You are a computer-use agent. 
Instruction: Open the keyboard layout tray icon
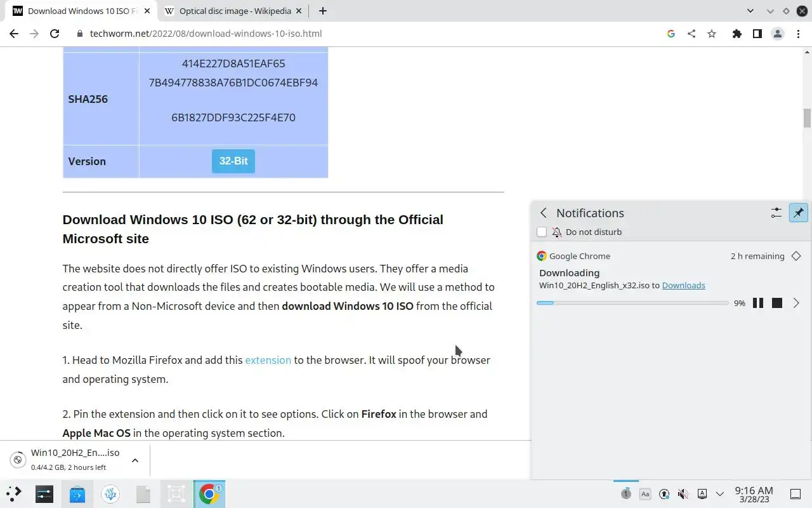[702, 493]
